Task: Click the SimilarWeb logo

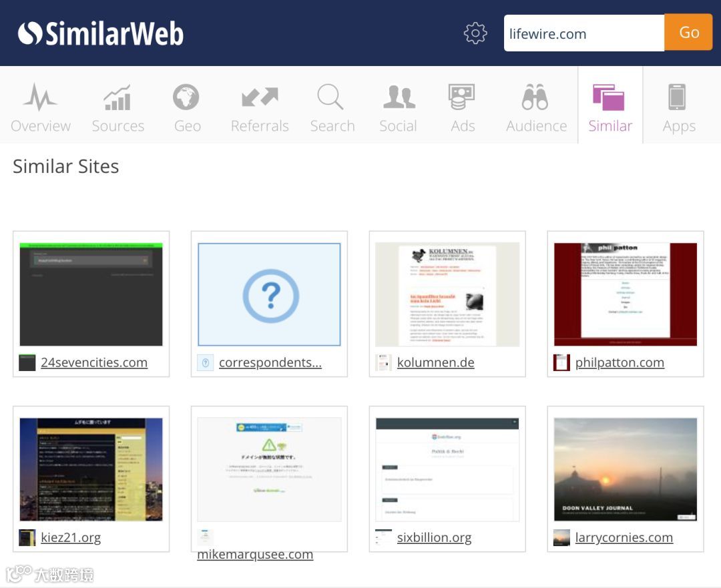Action: tap(101, 33)
